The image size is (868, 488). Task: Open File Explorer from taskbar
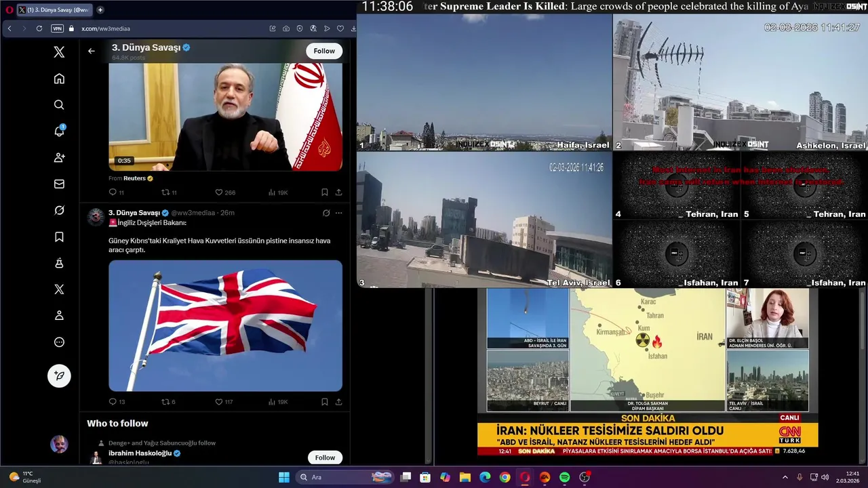click(465, 477)
